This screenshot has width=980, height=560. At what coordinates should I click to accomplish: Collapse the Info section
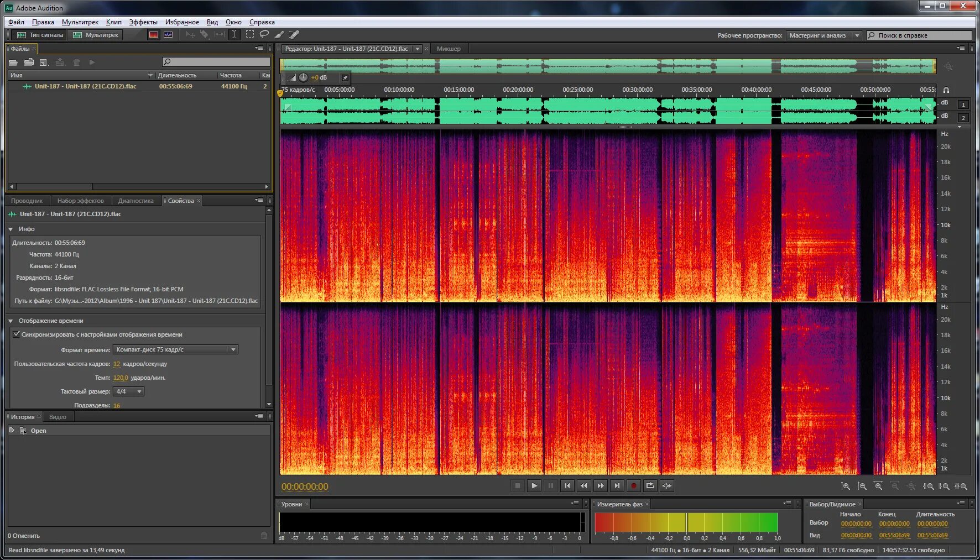click(x=11, y=229)
